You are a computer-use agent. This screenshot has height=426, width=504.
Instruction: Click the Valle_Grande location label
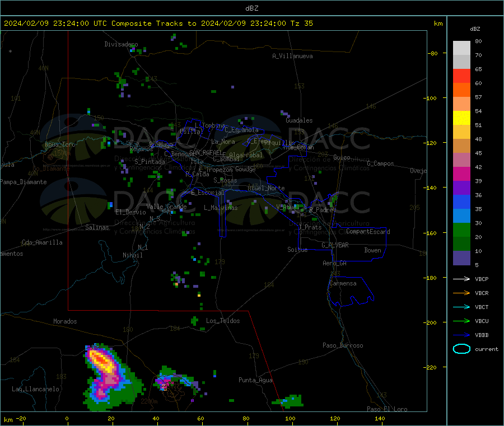166,207
